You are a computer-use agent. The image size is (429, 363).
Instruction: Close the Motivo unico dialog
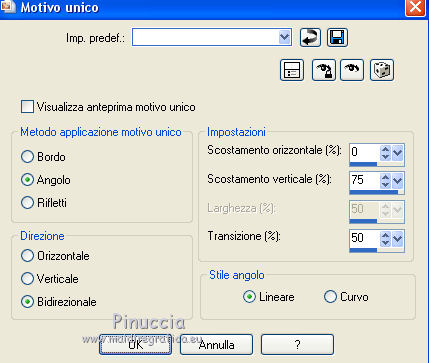pyautogui.click(x=415, y=7)
